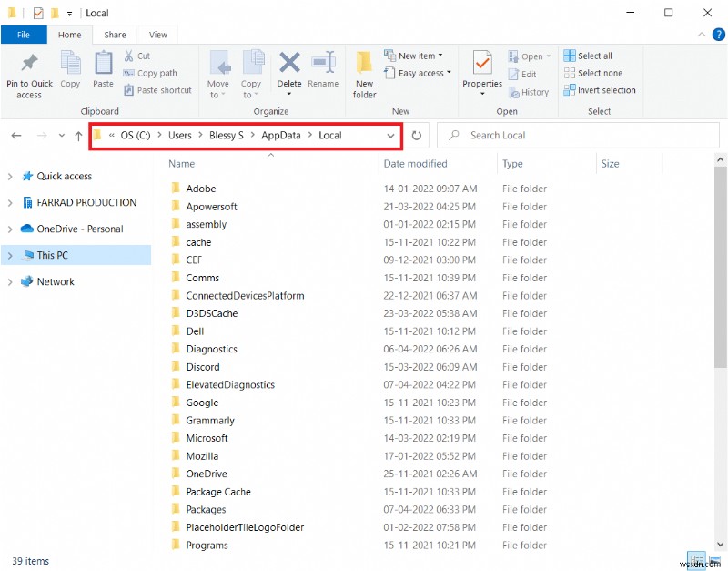The height and width of the screenshot is (571, 728).
Task: Switch to the View tab
Action: coord(158,34)
